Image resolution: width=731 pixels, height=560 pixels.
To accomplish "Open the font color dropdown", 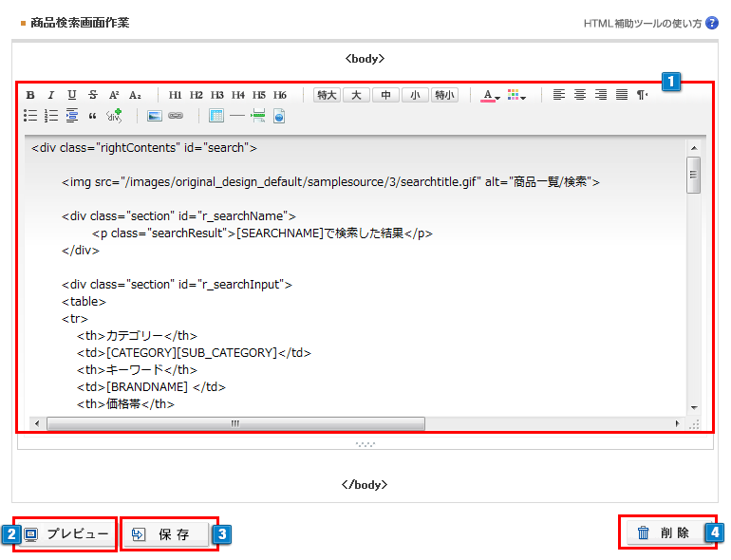I will 490,95.
